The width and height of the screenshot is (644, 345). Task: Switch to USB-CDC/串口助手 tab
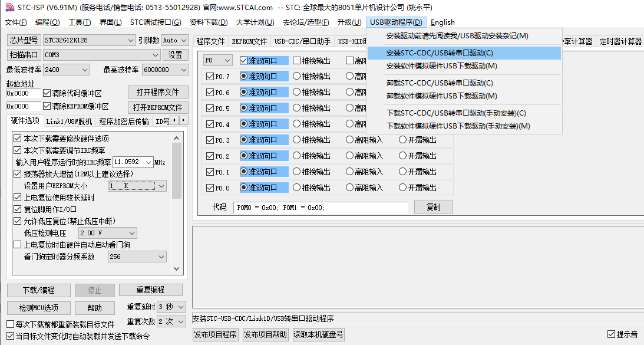pos(302,41)
